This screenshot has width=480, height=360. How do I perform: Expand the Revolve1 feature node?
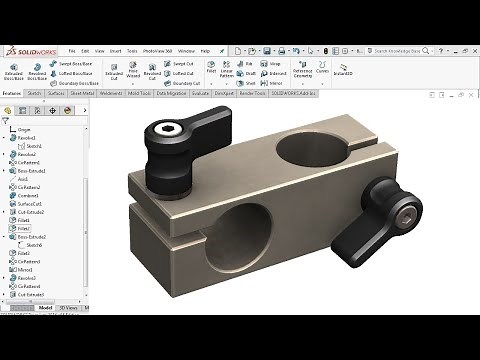pos(4,138)
